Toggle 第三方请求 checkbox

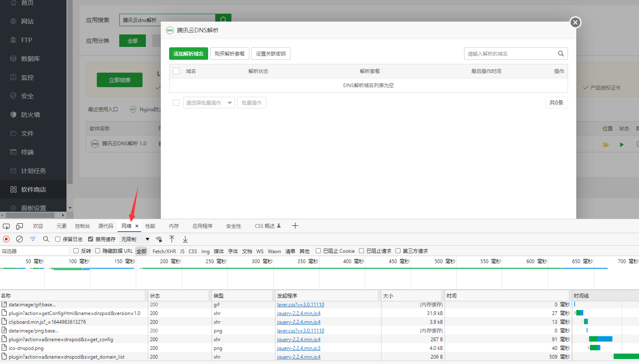(x=398, y=251)
